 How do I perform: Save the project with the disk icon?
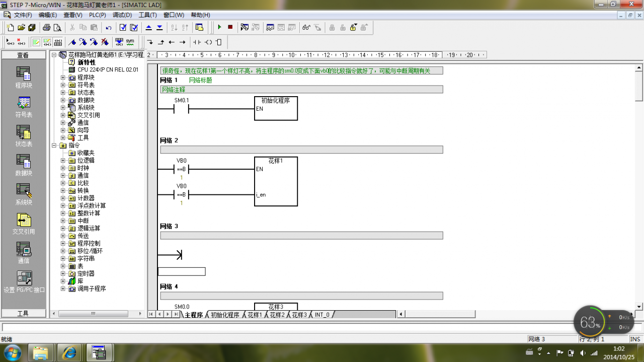coord(32,27)
